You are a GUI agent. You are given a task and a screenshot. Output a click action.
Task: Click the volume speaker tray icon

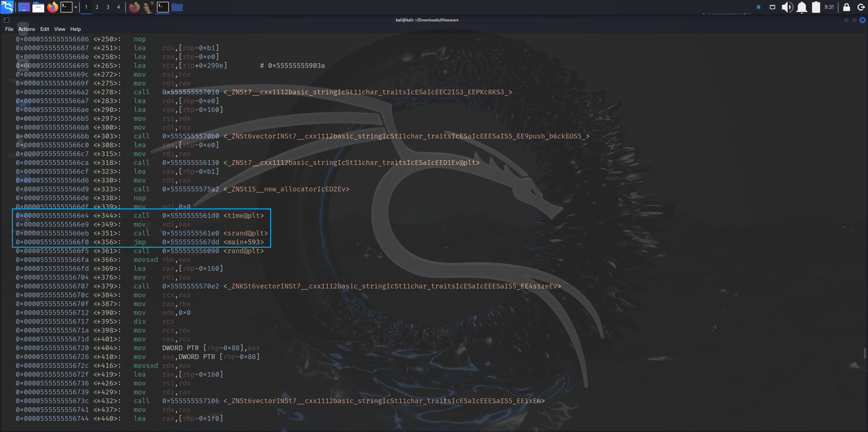click(787, 7)
